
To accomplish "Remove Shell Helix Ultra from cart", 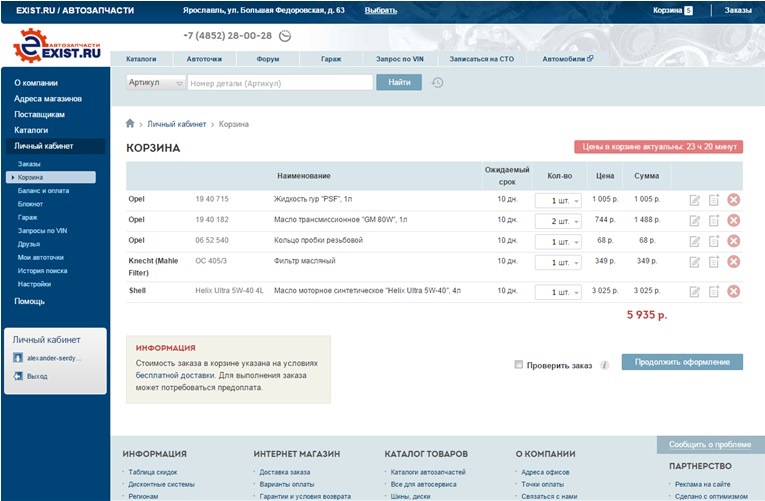I will (x=733, y=291).
